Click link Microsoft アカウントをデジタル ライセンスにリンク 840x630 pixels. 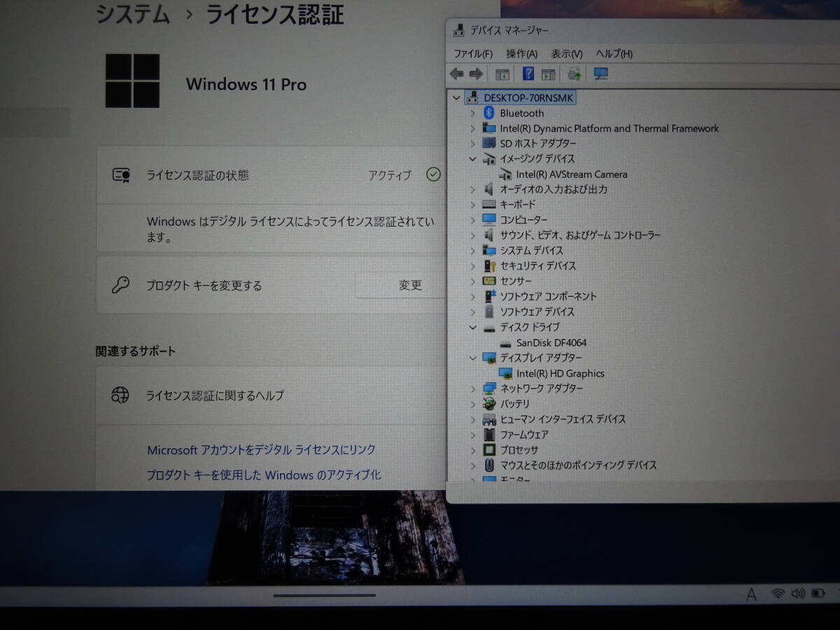(x=261, y=450)
